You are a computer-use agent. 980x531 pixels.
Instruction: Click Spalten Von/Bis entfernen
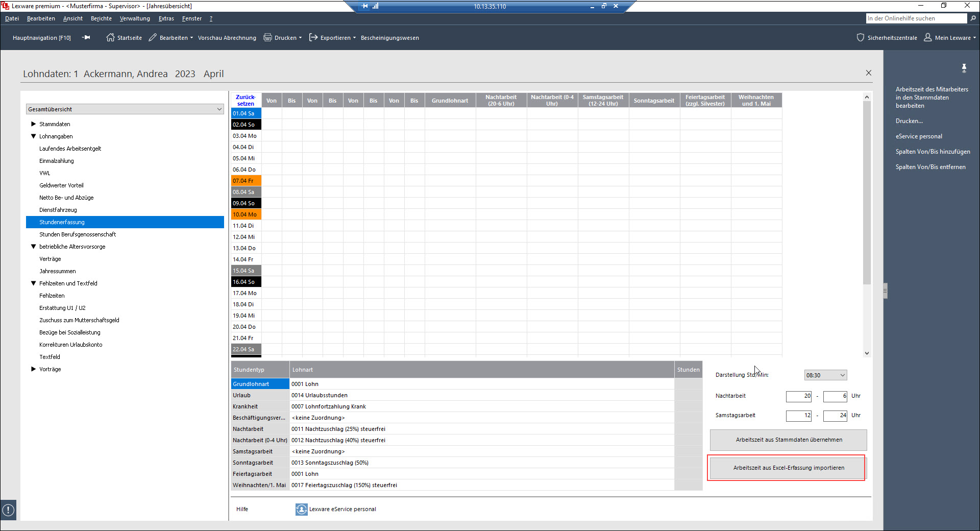coord(930,167)
